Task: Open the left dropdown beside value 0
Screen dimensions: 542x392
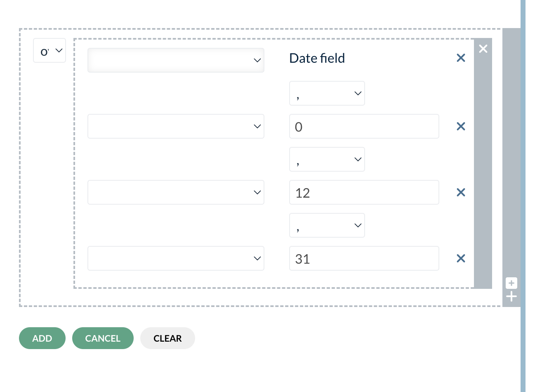Action: [176, 126]
